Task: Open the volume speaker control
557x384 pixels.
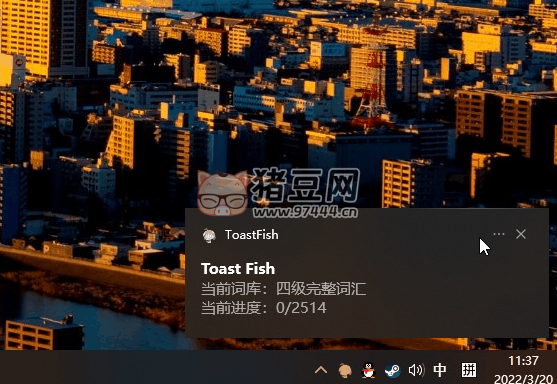Action: coord(416,371)
